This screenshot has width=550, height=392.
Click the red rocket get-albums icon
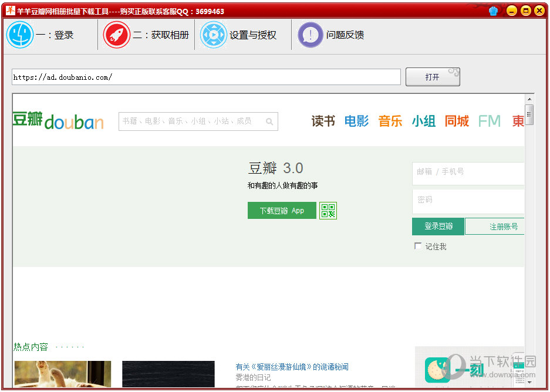tap(116, 35)
